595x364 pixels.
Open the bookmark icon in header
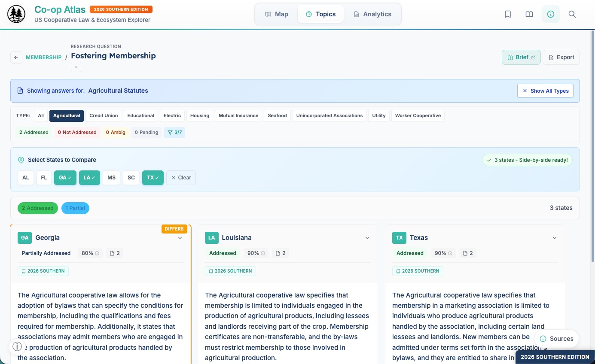coord(508,14)
